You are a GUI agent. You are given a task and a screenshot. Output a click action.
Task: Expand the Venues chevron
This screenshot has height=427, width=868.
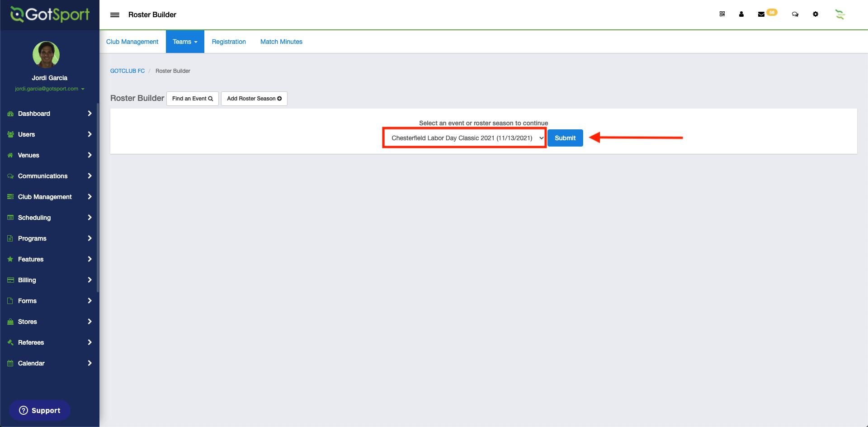click(x=90, y=155)
